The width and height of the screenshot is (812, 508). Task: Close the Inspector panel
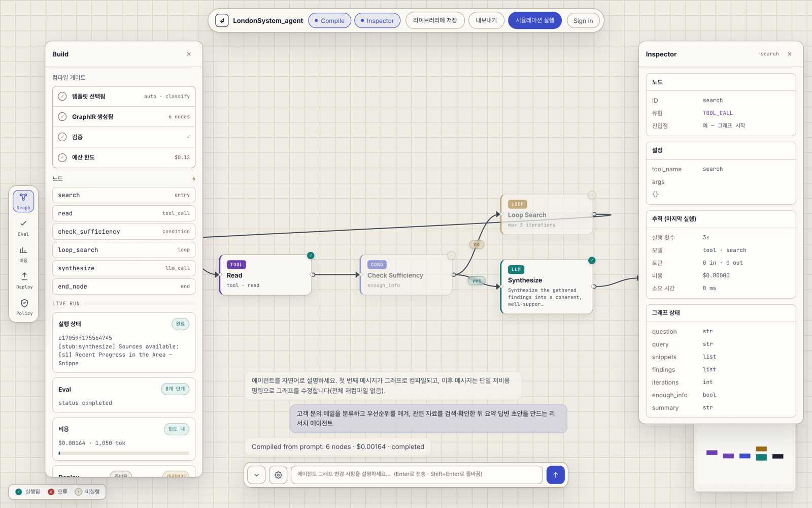pyautogui.click(x=790, y=54)
